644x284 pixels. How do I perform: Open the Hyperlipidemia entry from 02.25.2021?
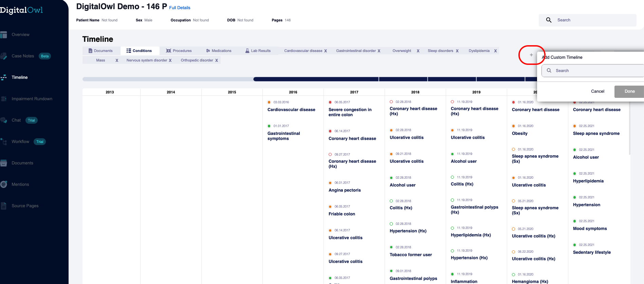588,181
